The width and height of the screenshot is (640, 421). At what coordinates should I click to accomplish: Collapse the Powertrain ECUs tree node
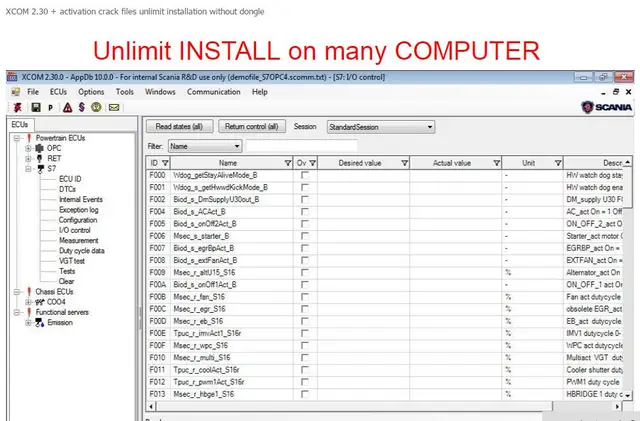tap(17, 138)
